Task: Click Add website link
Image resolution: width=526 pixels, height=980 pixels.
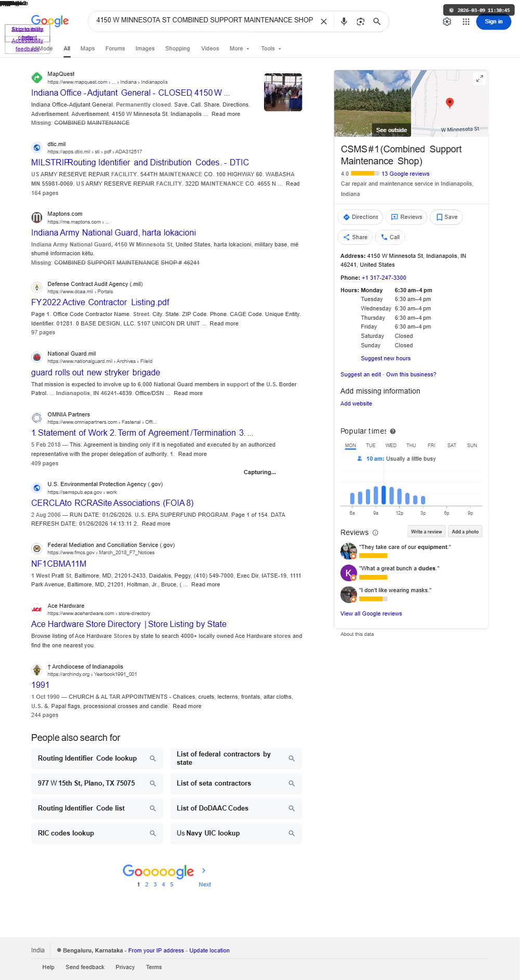Action: click(x=356, y=403)
